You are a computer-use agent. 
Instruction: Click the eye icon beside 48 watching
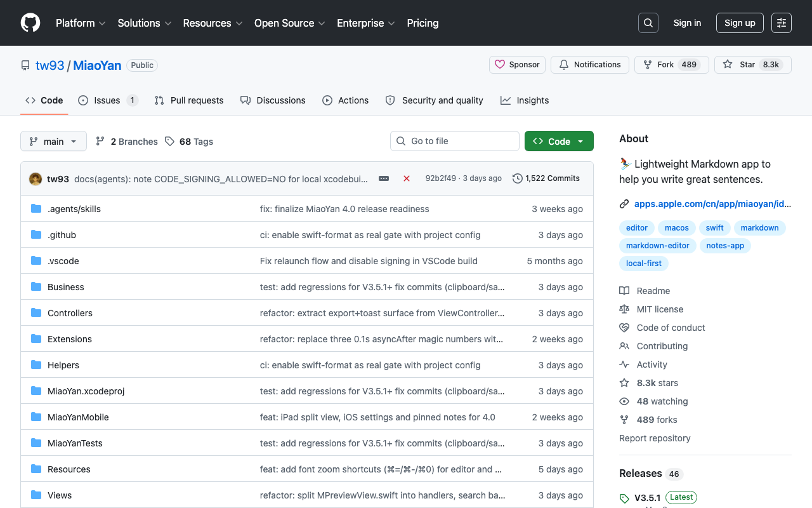[x=624, y=401]
